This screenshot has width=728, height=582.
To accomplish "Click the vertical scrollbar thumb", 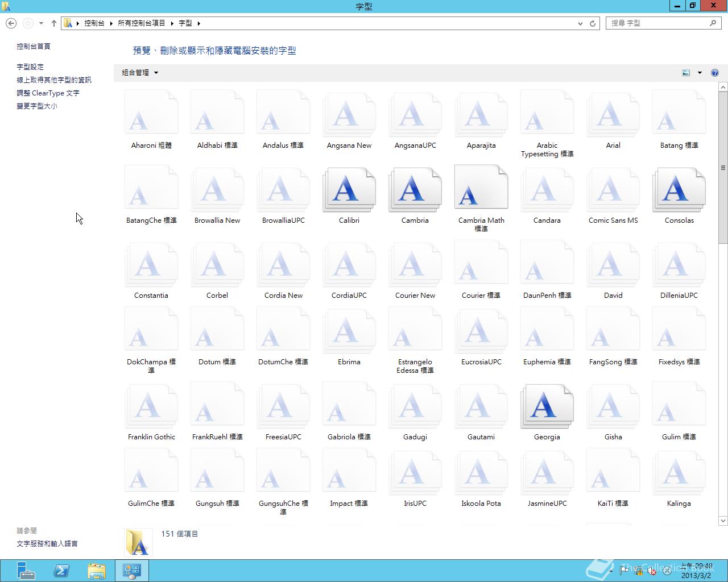I will [x=723, y=168].
